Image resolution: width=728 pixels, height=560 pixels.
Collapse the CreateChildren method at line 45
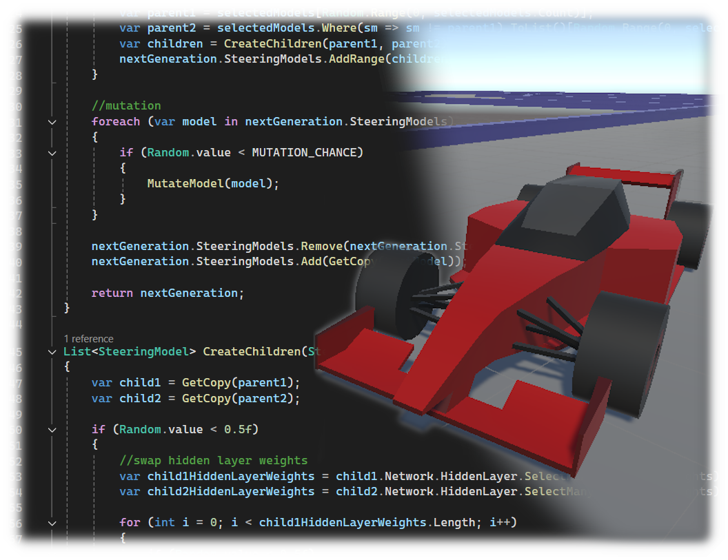click(52, 352)
